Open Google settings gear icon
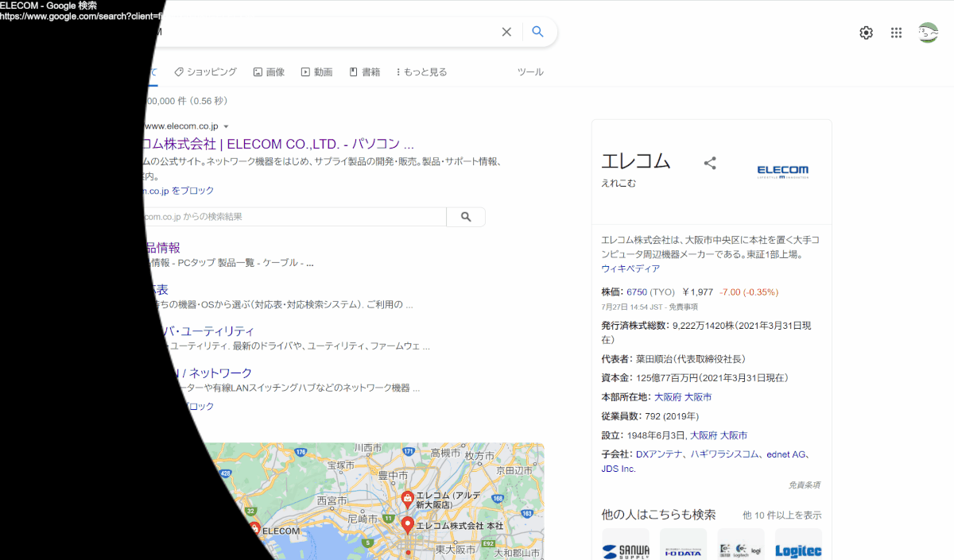954x560 pixels. (867, 33)
